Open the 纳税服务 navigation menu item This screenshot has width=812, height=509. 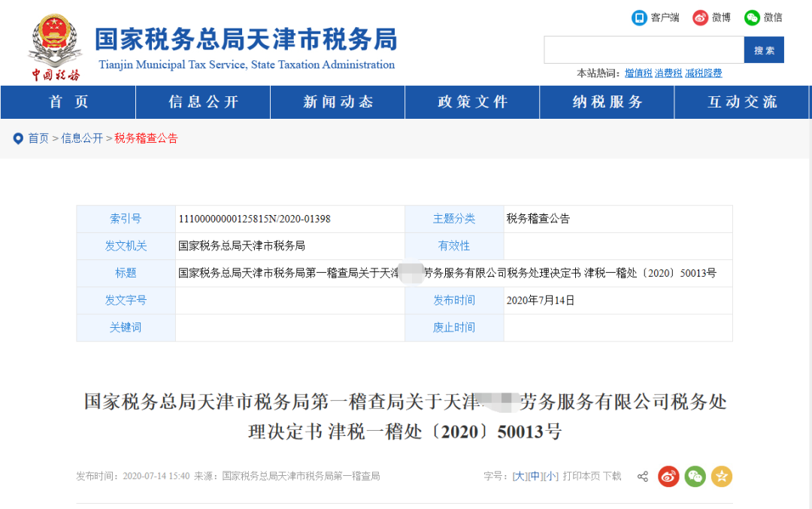click(607, 102)
